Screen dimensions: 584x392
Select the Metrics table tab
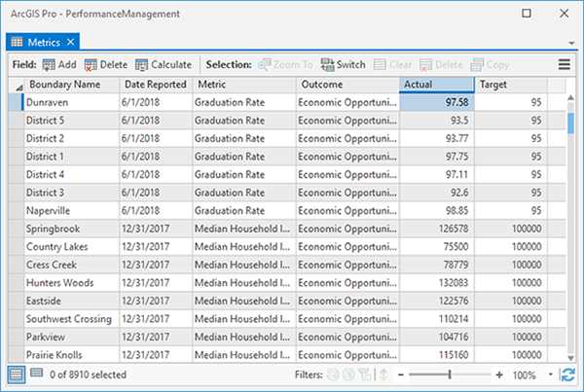43,42
